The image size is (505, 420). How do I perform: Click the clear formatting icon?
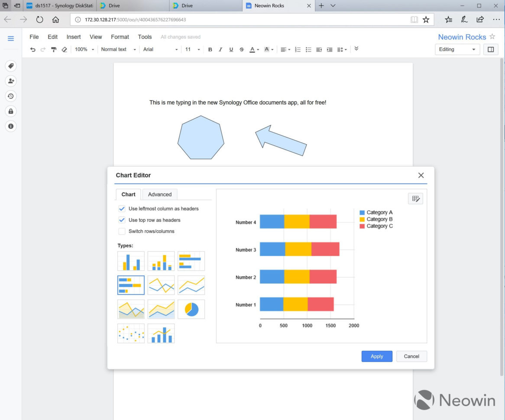point(64,49)
